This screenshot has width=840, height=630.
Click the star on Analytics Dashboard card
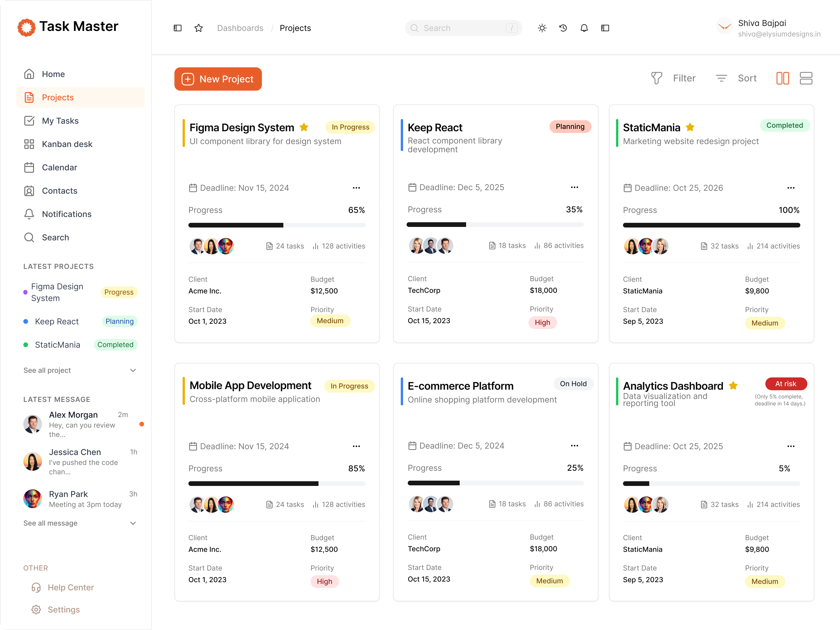click(733, 386)
